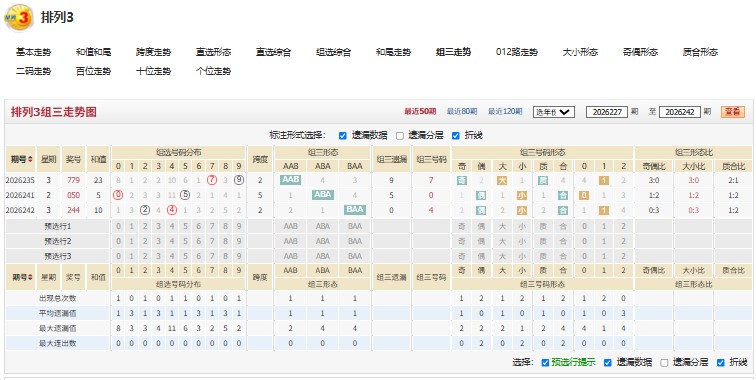Click the winning number 779
Screen dimensions: 756x380
73,180
